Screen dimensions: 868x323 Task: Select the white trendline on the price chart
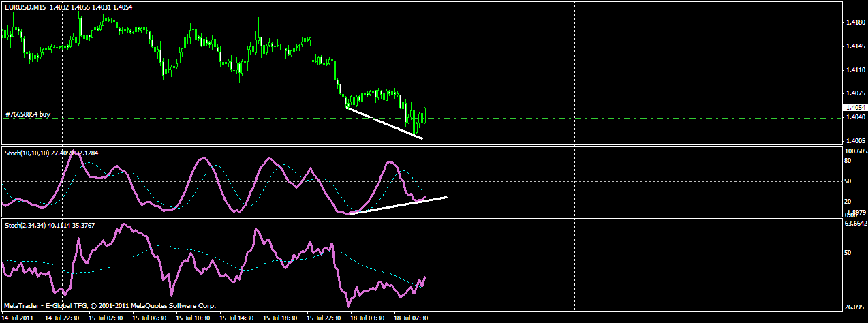click(x=385, y=123)
